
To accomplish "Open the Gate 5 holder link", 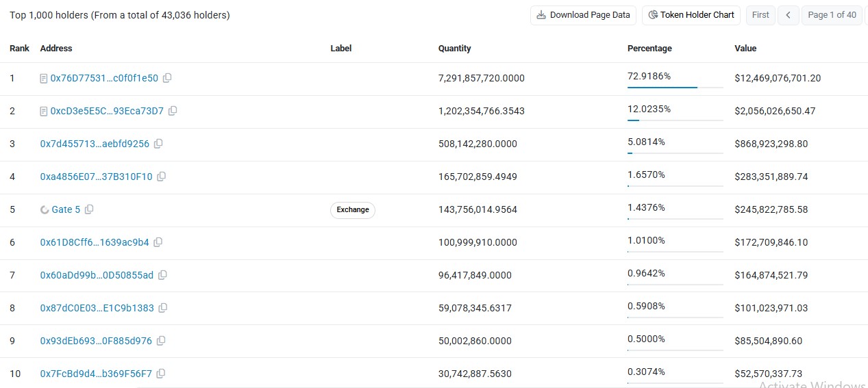I will click(66, 209).
